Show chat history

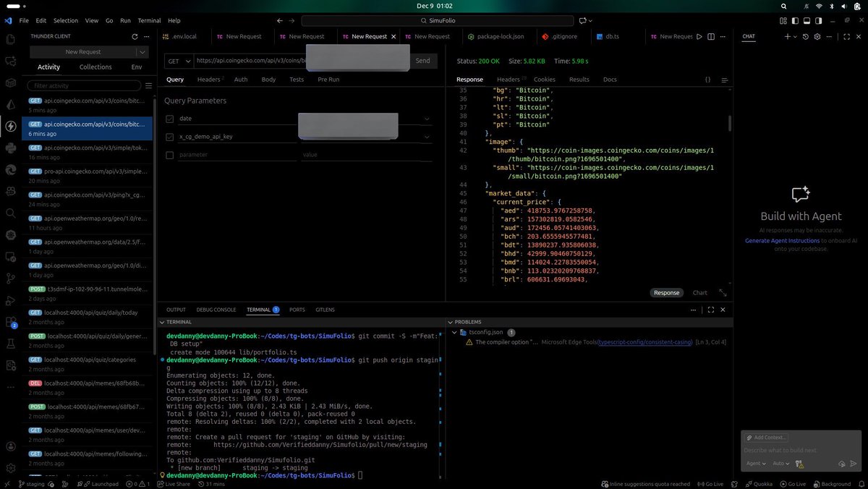pyautogui.click(x=806, y=36)
